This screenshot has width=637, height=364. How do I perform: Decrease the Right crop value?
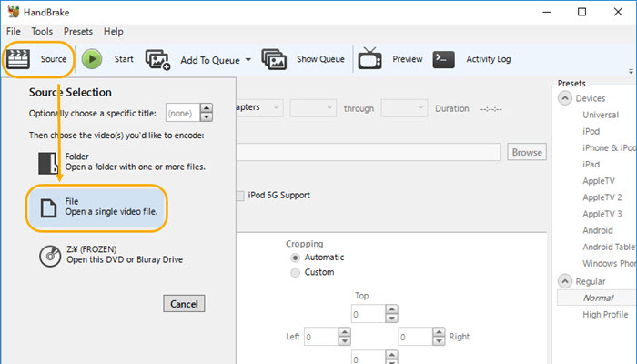(x=439, y=341)
